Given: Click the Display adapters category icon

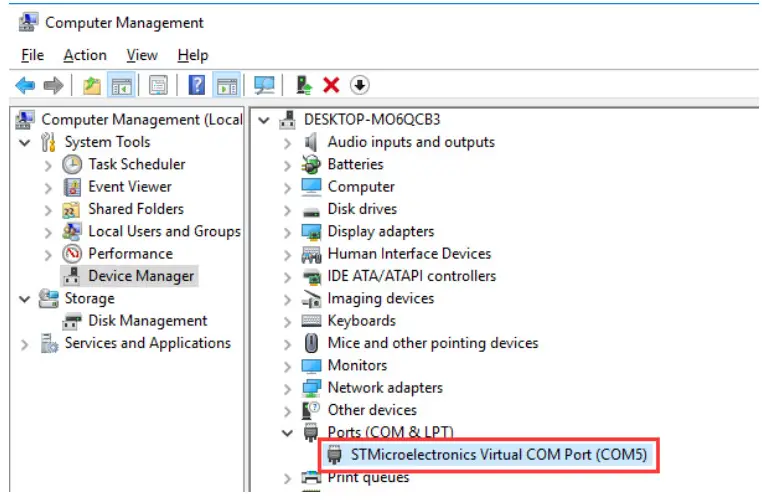Looking at the screenshot, I should pos(311,232).
